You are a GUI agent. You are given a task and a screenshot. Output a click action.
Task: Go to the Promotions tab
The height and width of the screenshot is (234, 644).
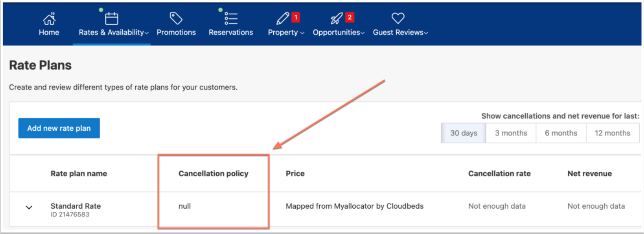(176, 33)
